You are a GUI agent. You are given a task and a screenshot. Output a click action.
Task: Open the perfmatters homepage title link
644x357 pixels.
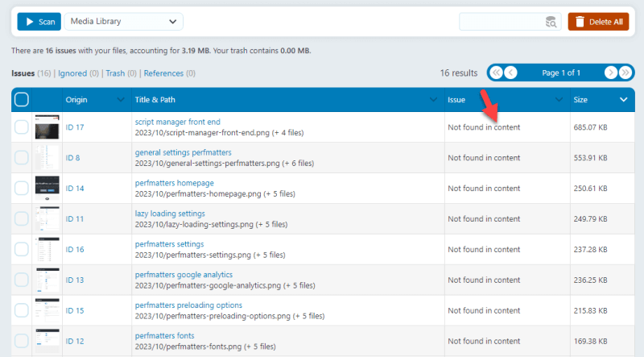coord(174,183)
